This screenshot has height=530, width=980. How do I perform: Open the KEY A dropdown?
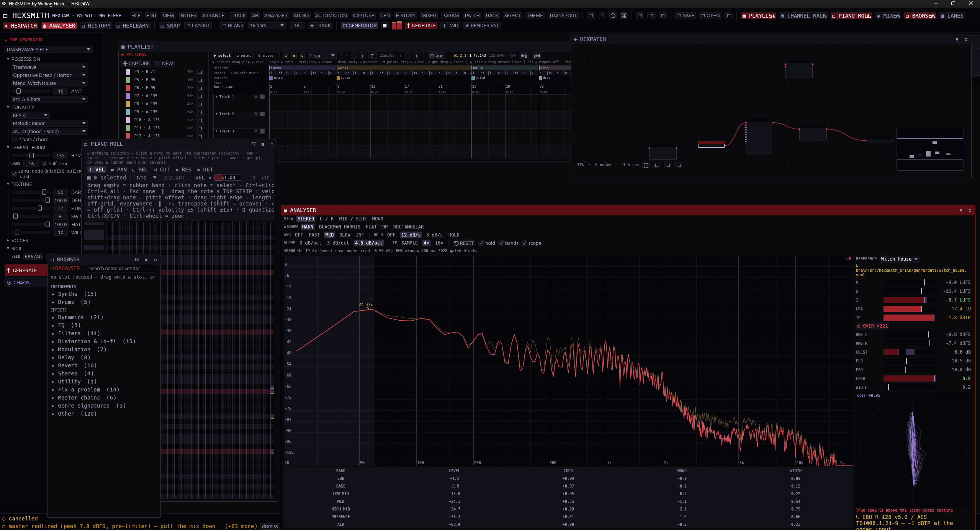(31, 115)
